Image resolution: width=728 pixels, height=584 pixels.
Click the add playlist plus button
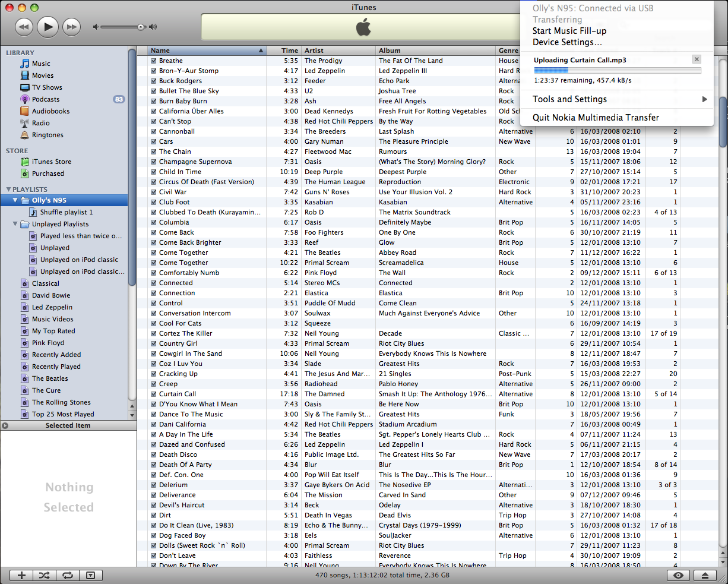(21, 575)
